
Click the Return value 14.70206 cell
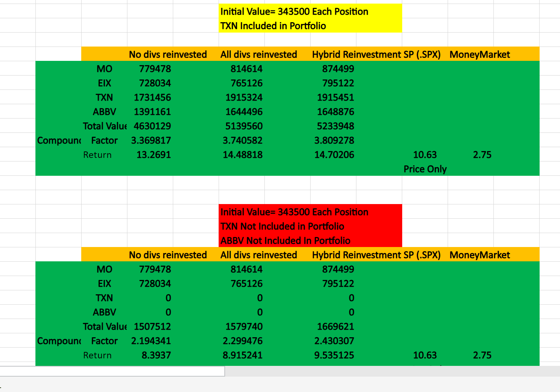335,155
